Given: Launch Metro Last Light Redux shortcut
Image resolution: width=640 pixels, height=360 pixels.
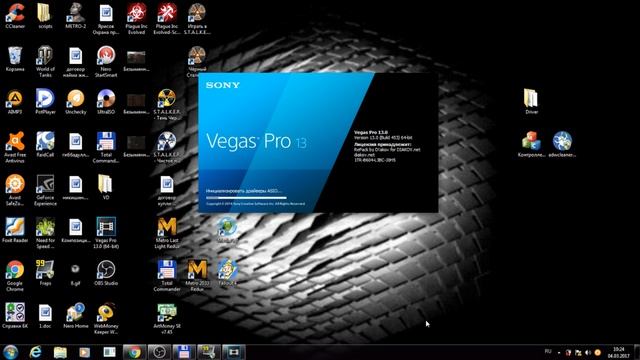Looking at the screenshot, I should (x=167, y=233).
